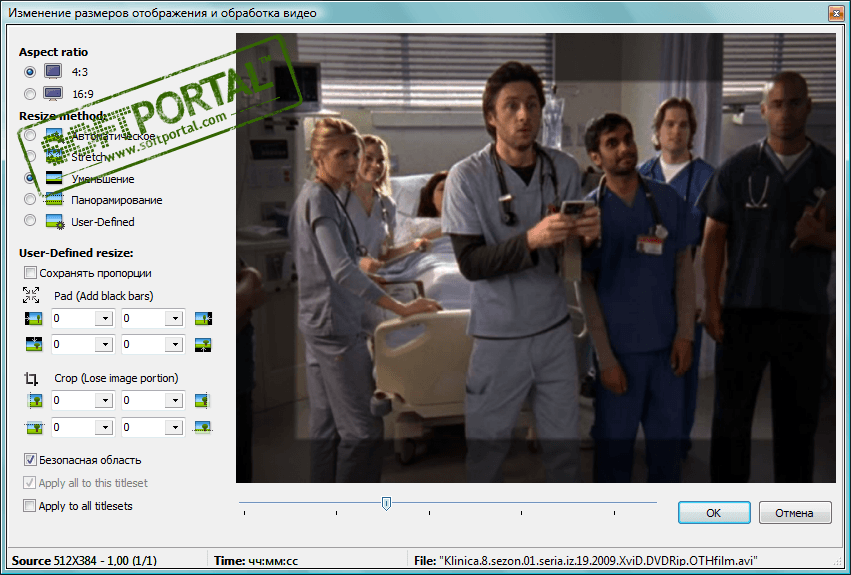
Task: Select the User-Defined resize radio button
Action: [x=30, y=220]
